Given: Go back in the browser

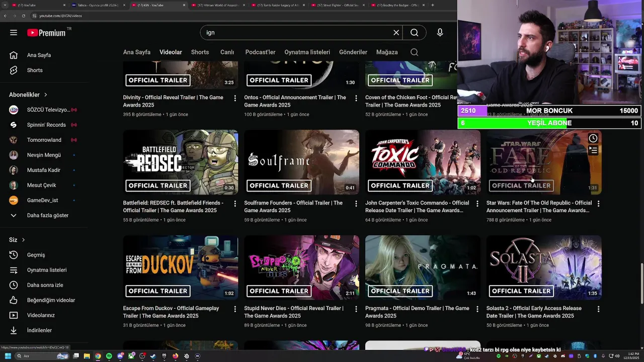Looking at the screenshot, I should tap(5, 16).
